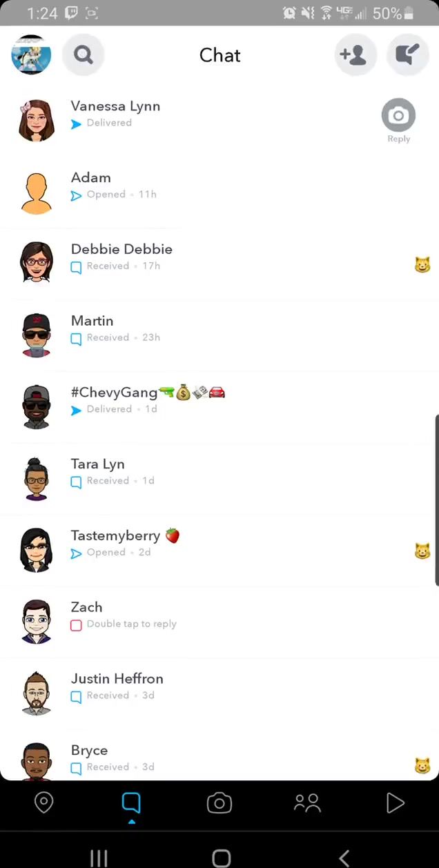Open Martin's chat row
The width and height of the screenshot is (439, 868).
[219, 336]
